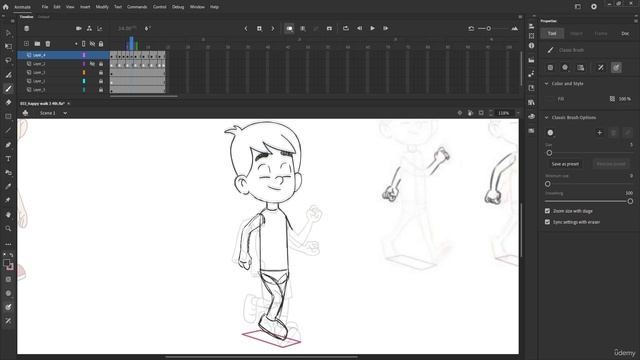
Task: Switch to Doc tab in Properties
Action: click(x=625, y=33)
